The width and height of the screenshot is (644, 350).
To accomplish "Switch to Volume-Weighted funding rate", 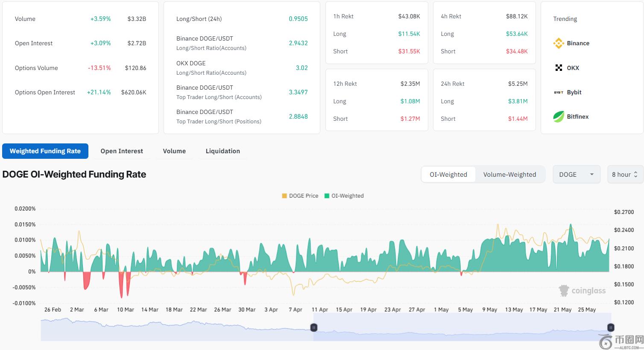I will click(509, 175).
